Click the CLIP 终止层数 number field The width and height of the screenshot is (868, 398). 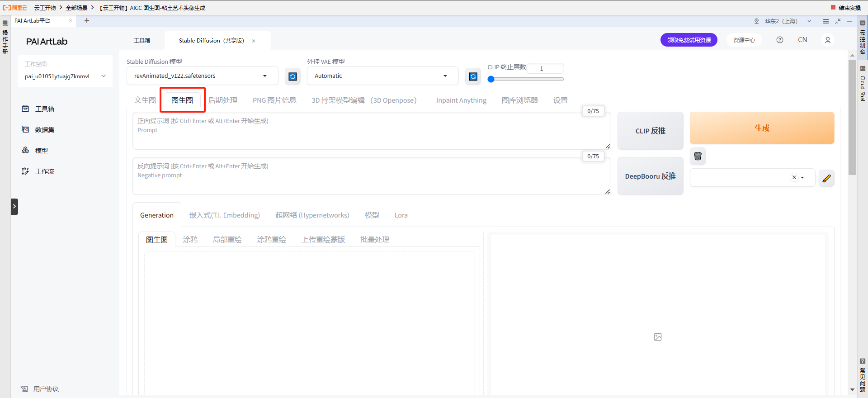tap(545, 68)
